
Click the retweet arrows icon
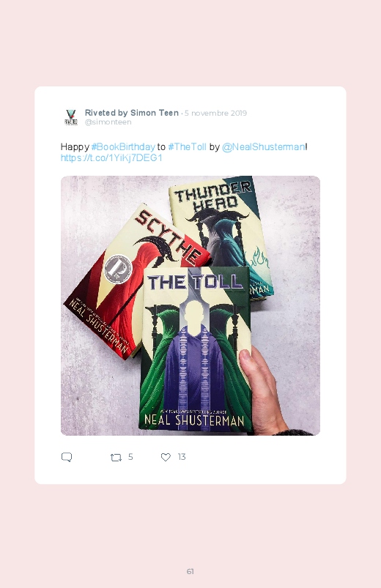click(116, 457)
